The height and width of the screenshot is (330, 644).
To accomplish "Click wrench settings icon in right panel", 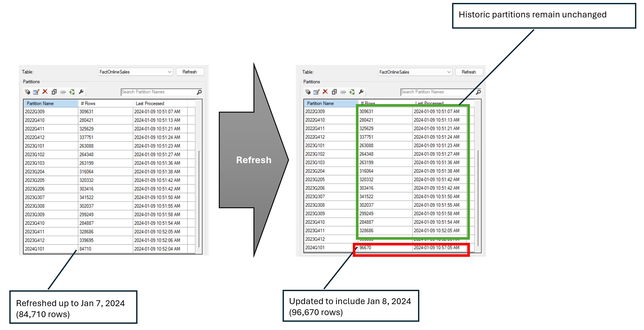I will [361, 92].
